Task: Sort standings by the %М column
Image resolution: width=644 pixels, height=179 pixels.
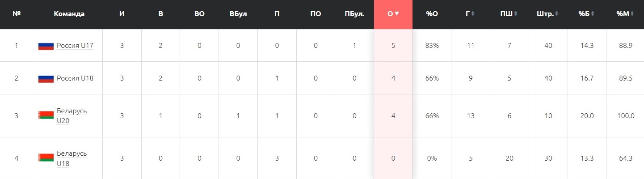Action: point(625,14)
